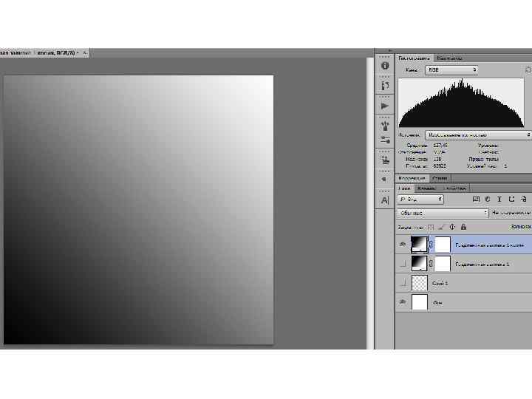This screenshot has width=532, height=399.
Task: Hide the gradient fill copy layer
Action: click(x=403, y=245)
